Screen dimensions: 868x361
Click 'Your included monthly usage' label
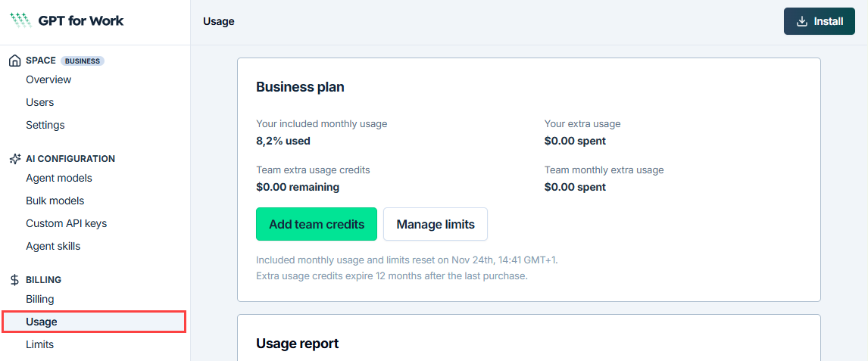pos(322,124)
